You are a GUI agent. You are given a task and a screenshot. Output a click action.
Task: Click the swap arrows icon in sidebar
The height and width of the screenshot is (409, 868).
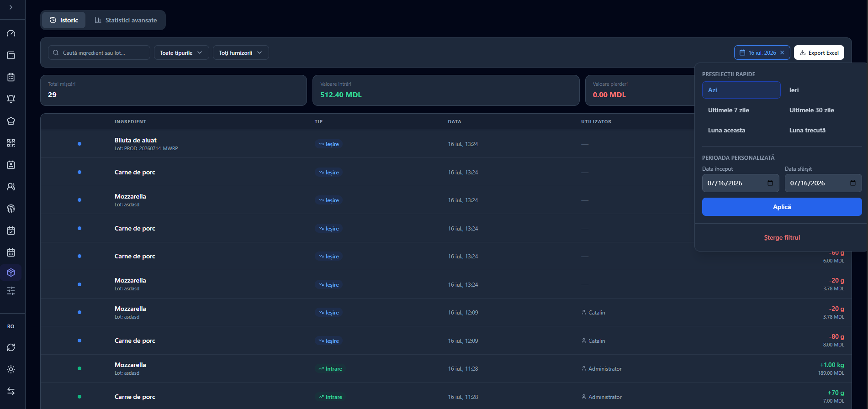tap(11, 391)
